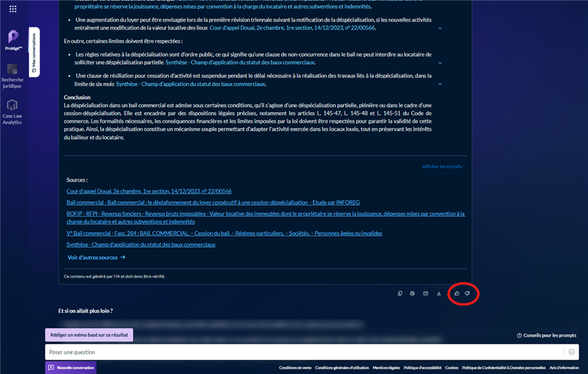
Task: Give the answer a thumbs up
Action: (x=457, y=293)
